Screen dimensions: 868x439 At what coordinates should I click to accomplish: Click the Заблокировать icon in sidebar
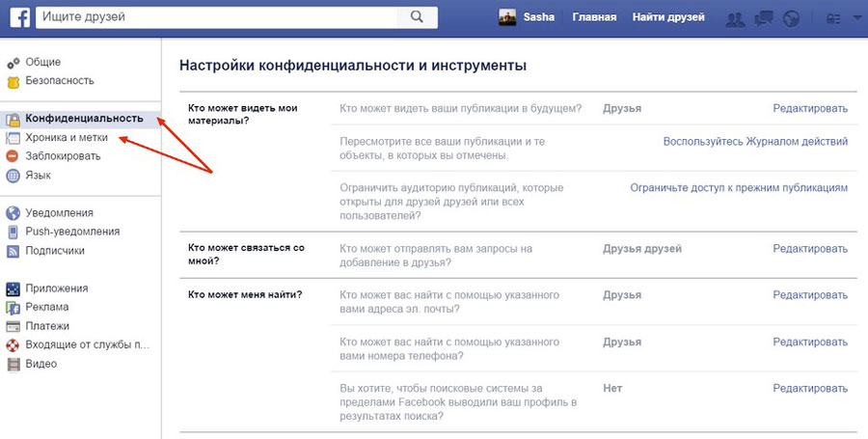click(x=14, y=156)
